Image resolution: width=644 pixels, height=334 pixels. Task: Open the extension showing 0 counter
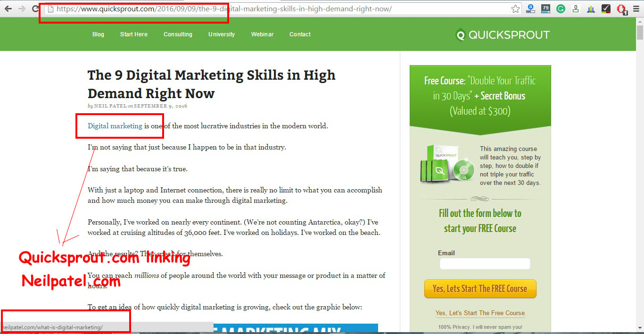(x=576, y=8)
